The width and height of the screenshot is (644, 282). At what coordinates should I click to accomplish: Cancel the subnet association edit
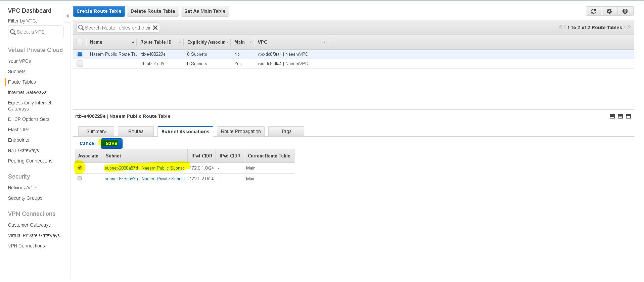(88, 143)
